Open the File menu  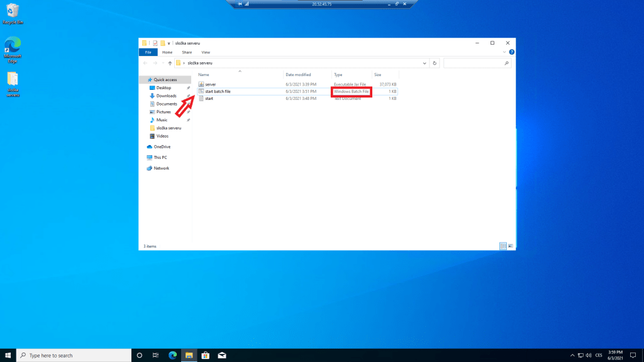tap(148, 52)
